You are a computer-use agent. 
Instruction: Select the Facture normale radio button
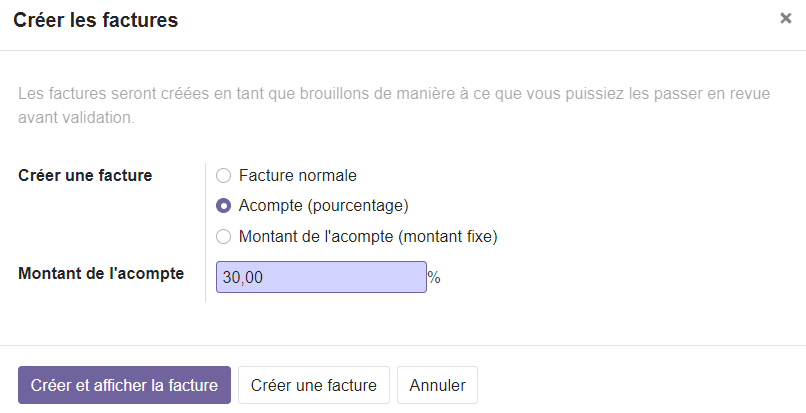pyautogui.click(x=223, y=176)
